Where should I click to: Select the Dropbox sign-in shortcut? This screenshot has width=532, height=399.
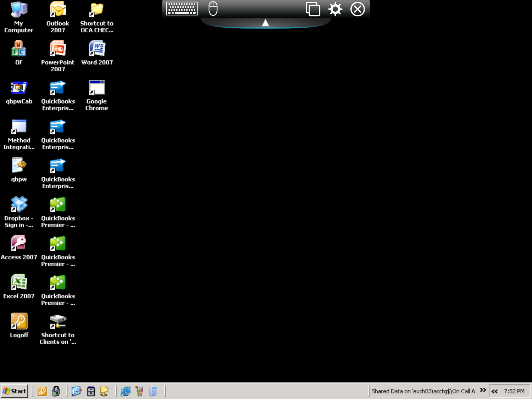(x=19, y=212)
